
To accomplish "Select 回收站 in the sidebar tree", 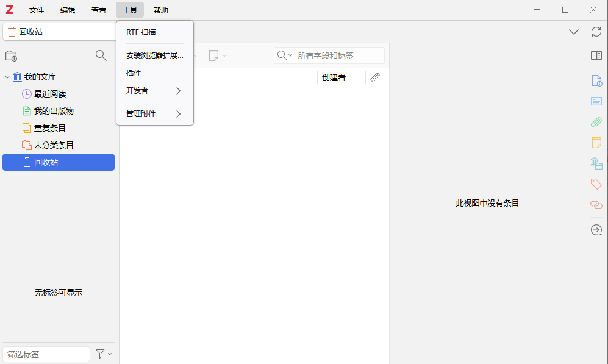I will point(59,162).
